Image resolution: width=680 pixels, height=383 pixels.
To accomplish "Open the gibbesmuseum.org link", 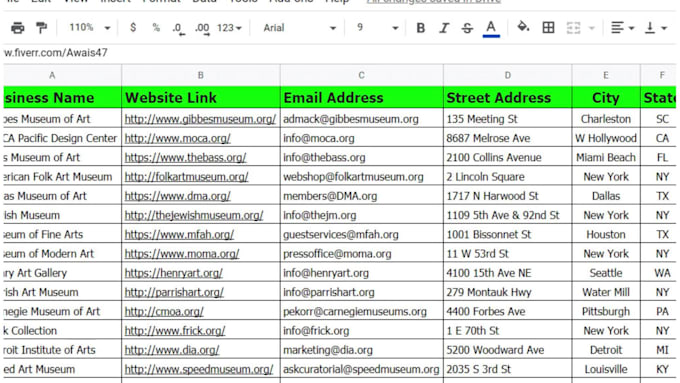I will pos(200,119).
